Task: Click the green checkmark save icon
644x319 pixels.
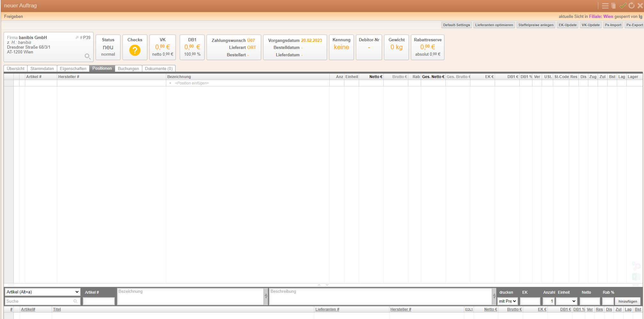Action: (623, 6)
